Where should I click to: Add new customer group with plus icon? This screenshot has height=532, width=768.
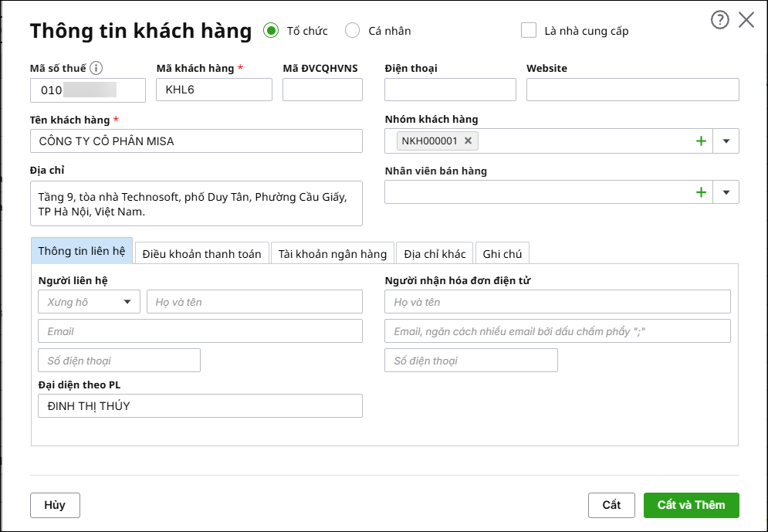coord(701,141)
